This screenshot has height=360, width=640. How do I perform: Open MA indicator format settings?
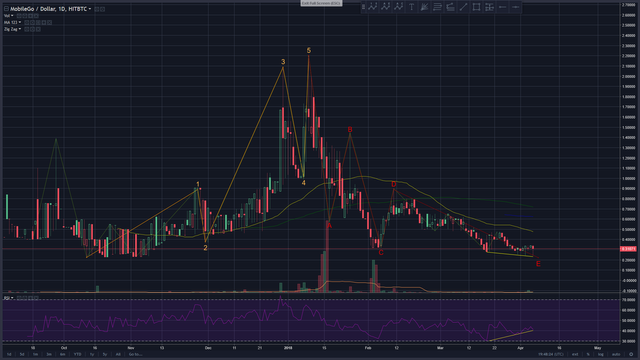32,22
